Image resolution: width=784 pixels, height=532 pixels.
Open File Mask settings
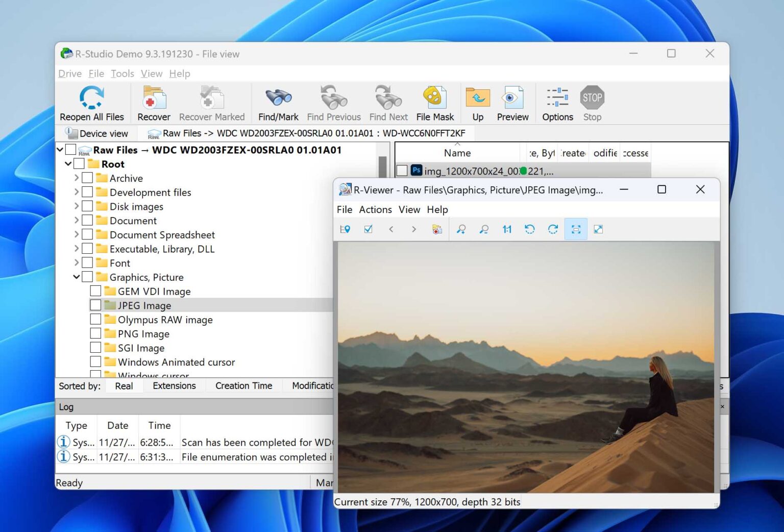(434, 102)
